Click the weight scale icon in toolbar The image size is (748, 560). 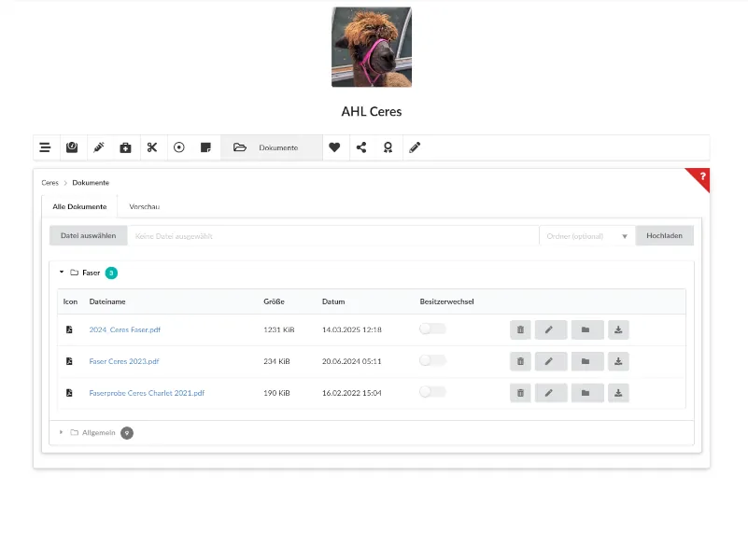pyautogui.click(x=72, y=147)
